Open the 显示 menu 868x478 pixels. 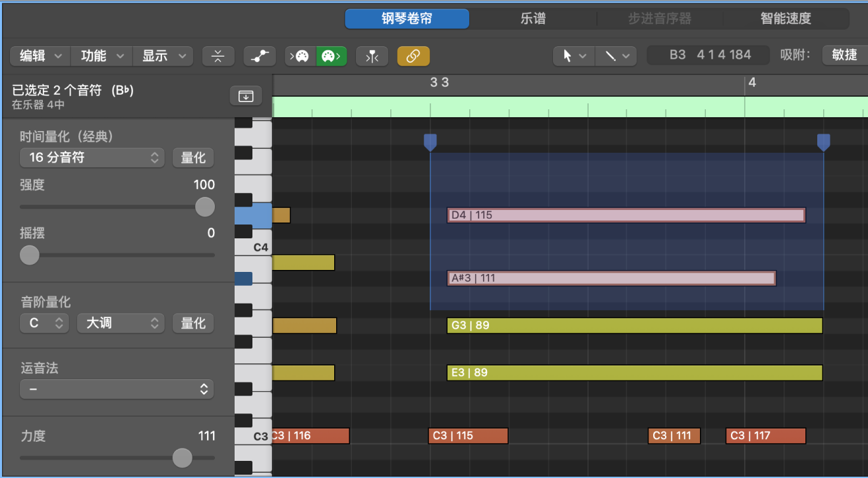(163, 56)
